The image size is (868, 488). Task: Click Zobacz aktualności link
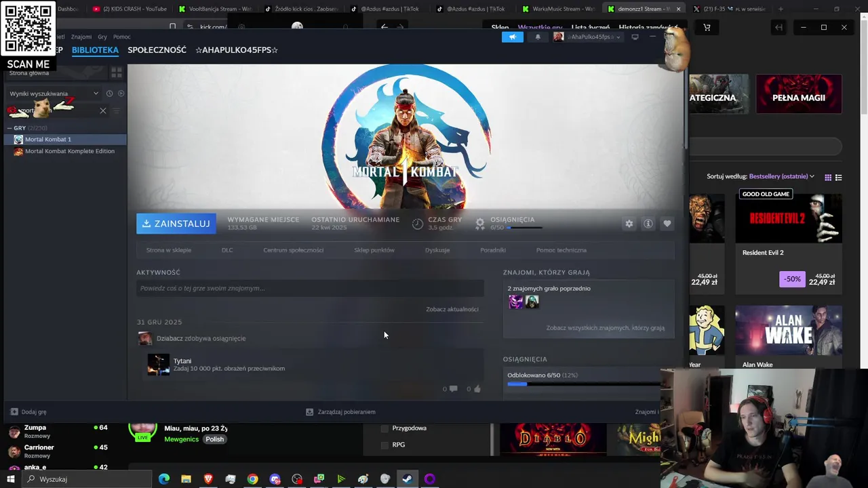coord(452,309)
